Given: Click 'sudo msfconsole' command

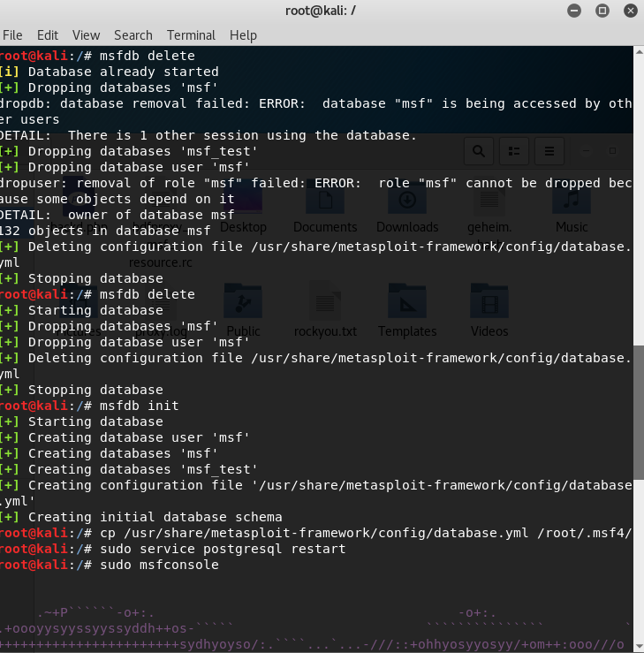Looking at the screenshot, I should [x=159, y=566].
